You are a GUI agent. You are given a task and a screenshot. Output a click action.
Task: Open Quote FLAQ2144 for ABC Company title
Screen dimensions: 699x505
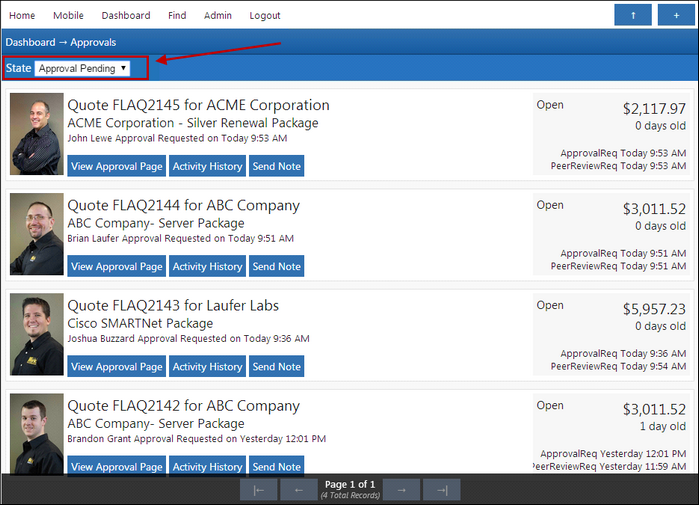click(x=183, y=205)
